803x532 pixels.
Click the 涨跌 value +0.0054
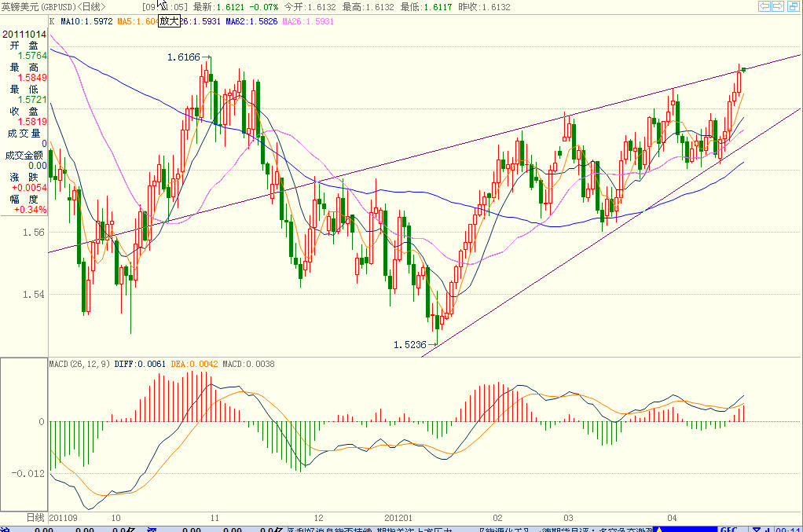[29, 188]
